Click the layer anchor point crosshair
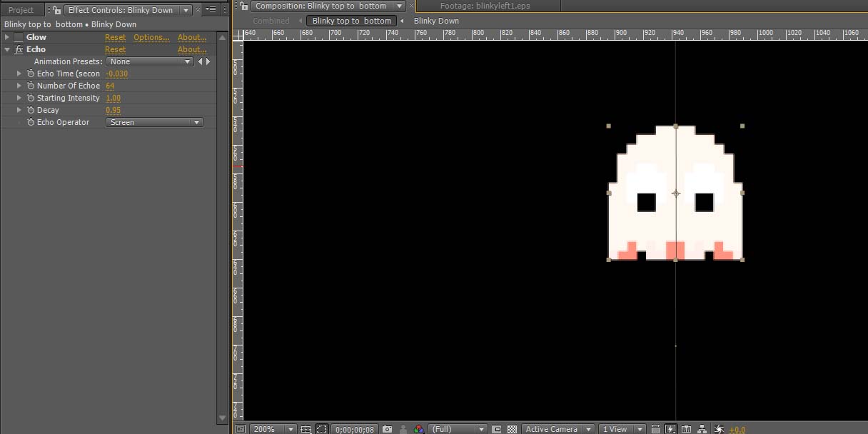 click(x=676, y=193)
